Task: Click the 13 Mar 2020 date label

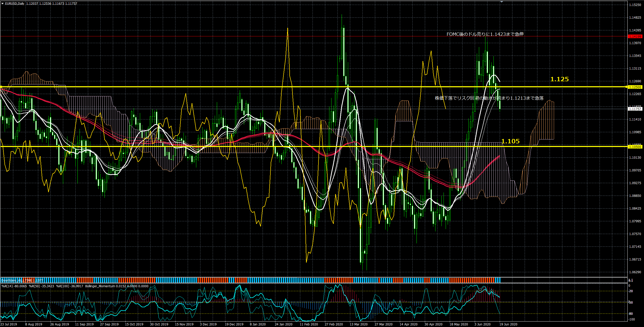Action: [359, 324]
